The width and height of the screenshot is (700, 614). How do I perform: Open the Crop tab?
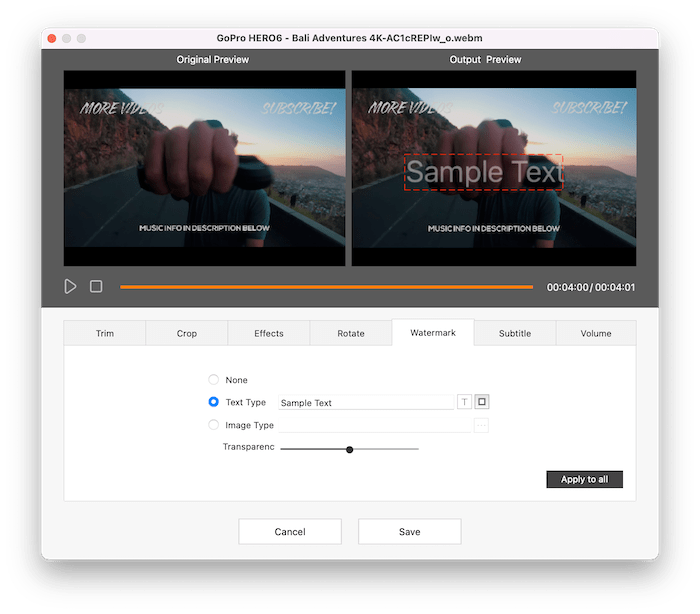(x=187, y=333)
